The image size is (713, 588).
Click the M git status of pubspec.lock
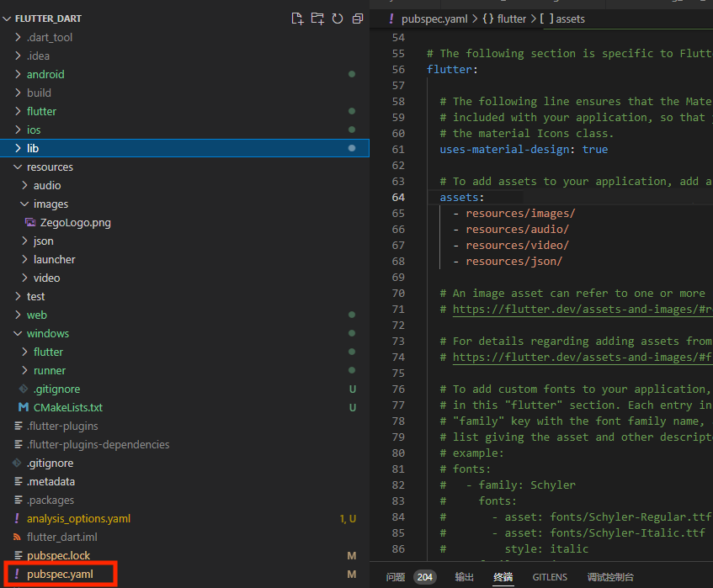click(352, 556)
